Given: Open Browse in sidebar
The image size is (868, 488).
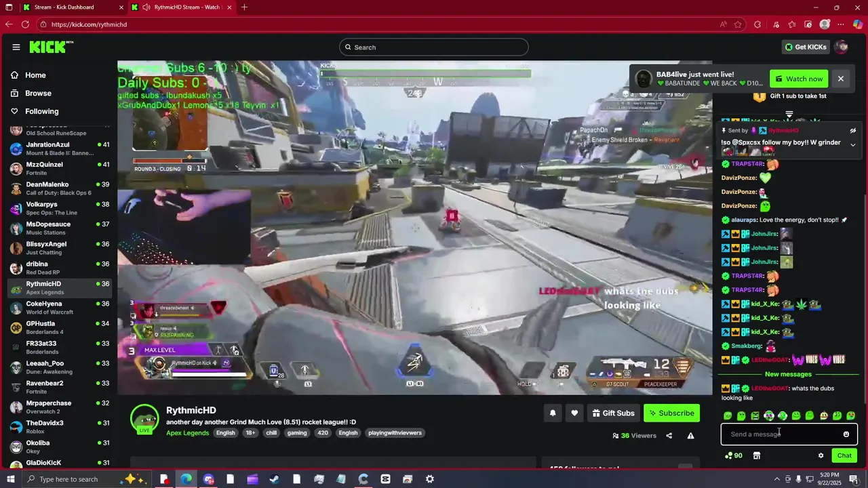Looking at the screenshot, I should (38, 93).
